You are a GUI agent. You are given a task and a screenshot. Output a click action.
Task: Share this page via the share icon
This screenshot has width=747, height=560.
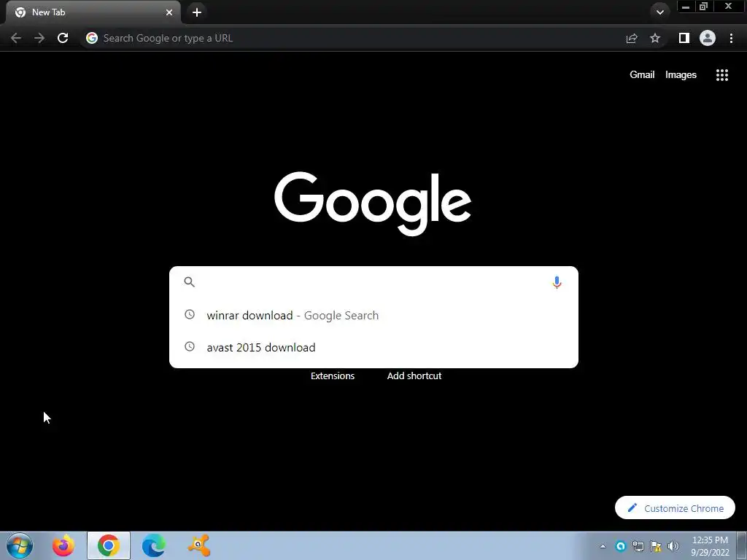pos(632,38)
